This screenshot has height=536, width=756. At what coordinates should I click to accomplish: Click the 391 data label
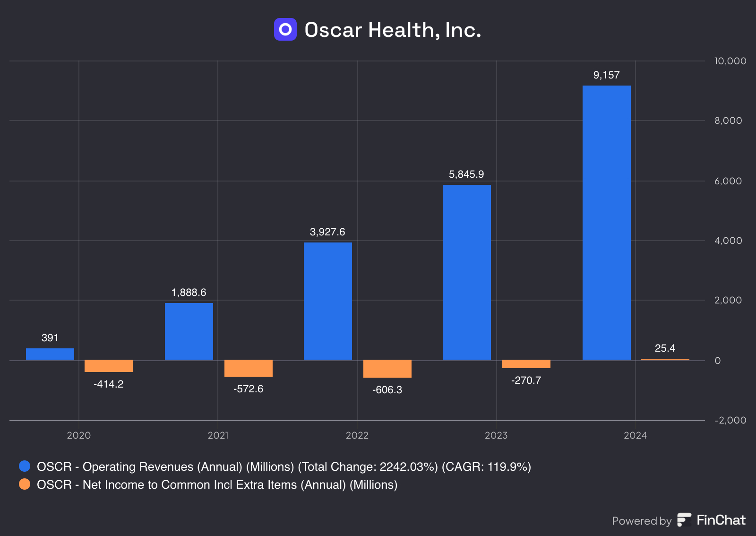click(50, 338)
